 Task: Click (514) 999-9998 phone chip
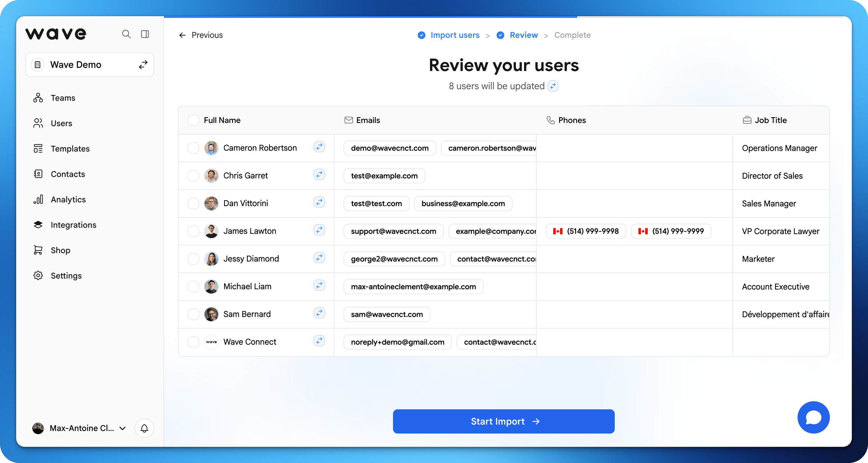pos(586,231)
